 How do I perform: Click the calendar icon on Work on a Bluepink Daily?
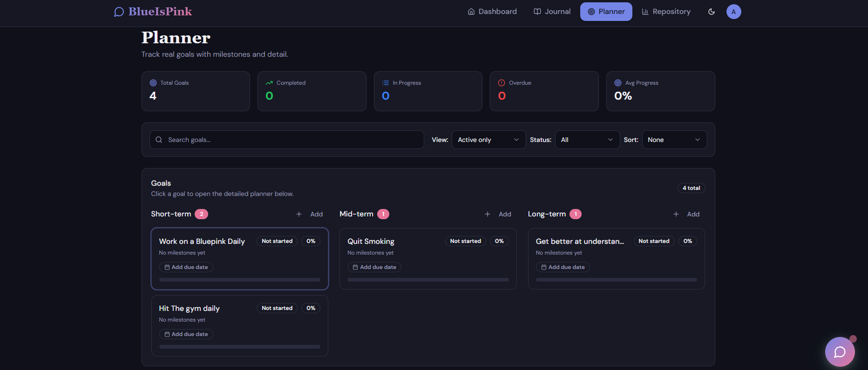coord(167,267)
